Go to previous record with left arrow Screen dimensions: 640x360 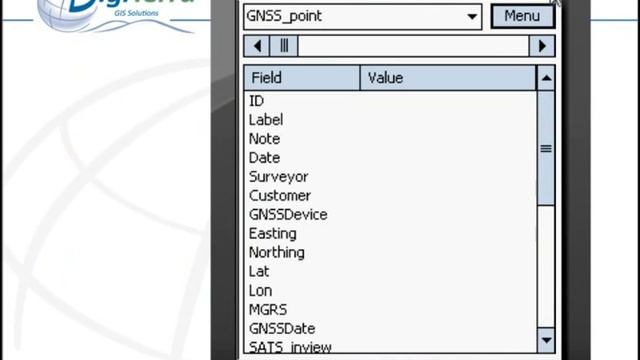click(x=257, y=46)
